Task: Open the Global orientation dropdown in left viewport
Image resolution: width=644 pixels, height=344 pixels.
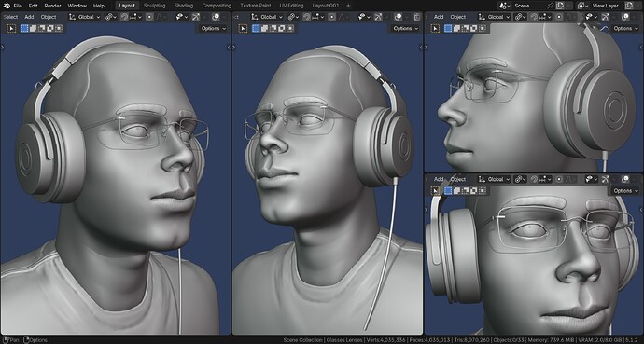Action: point(84,17)
